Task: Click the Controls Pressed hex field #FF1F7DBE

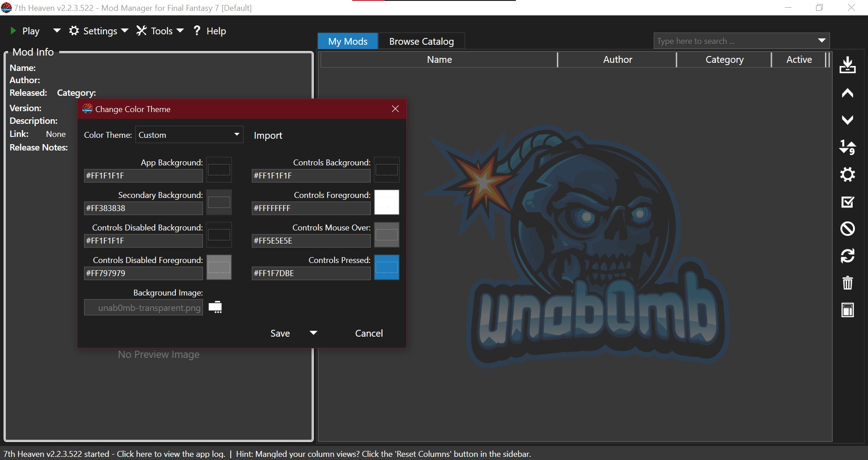Action: tap(311, 273)
